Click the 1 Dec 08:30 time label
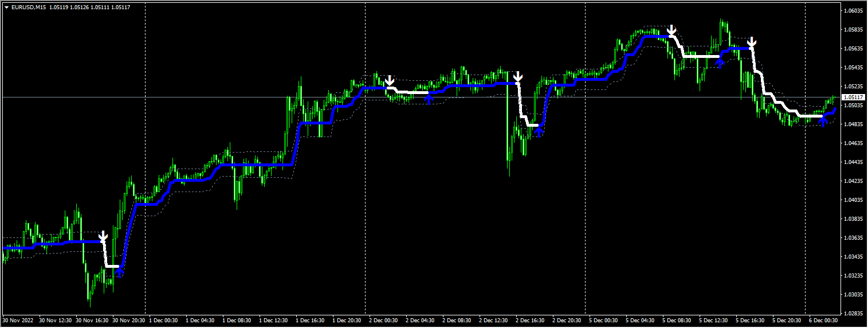 click(x=237, y=321)
